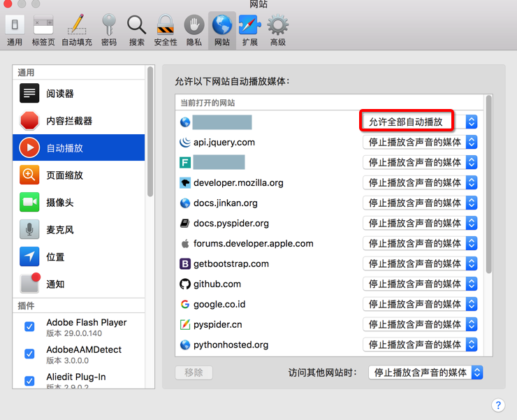The height and width of the screenshot is (420, 517).
Task: Click the jQuery swirl site icon
Action: point(185,142)
